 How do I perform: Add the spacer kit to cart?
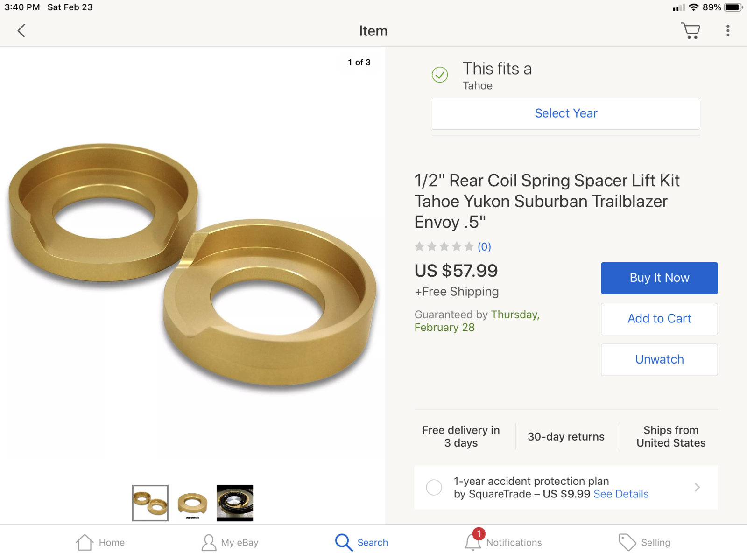pyautogui.click(x=659, y=319)
